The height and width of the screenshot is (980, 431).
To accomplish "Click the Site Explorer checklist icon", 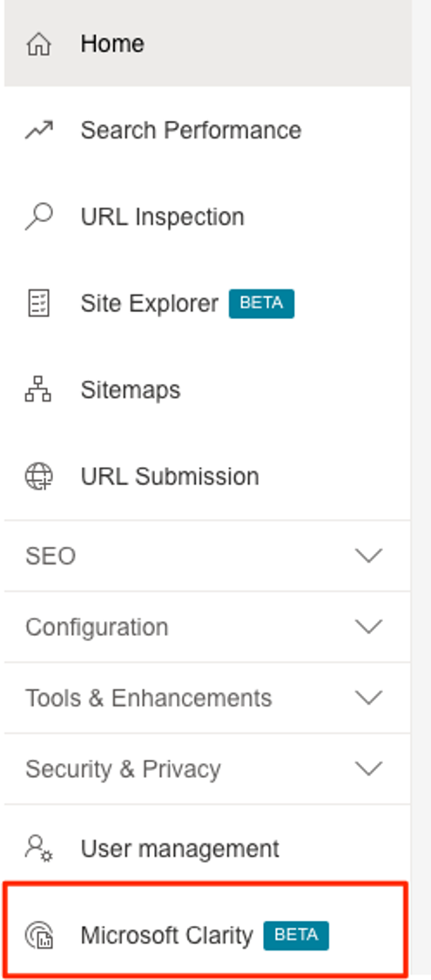I will point(38,303).
